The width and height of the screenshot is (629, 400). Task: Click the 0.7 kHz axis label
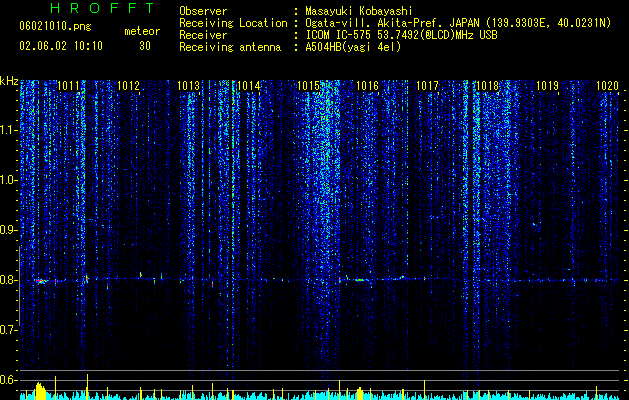pyautogui.click(x=8, y=330)
